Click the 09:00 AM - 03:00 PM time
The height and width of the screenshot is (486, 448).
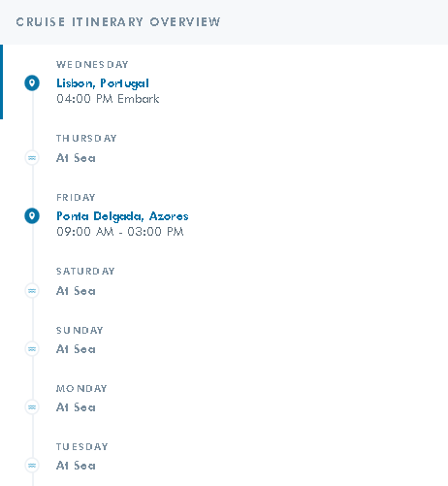tap(120, 232)
